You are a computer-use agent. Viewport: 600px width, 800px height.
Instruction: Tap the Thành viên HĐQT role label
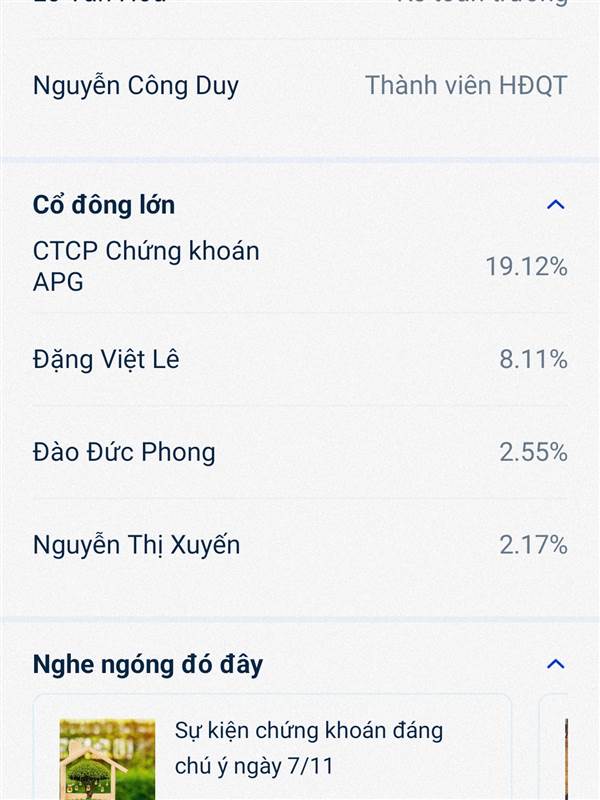pos(466,85)
